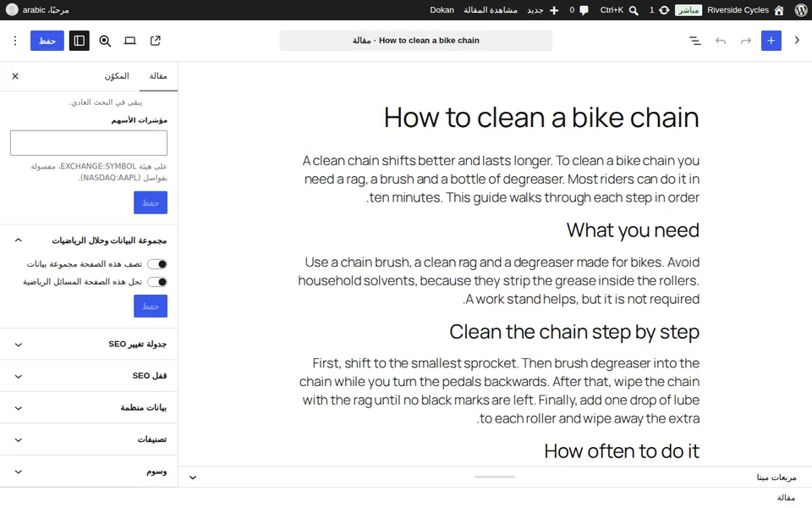Expand the قفل SEO panel
This screenshot has width=812, height=508.
[x=89, y=376]
